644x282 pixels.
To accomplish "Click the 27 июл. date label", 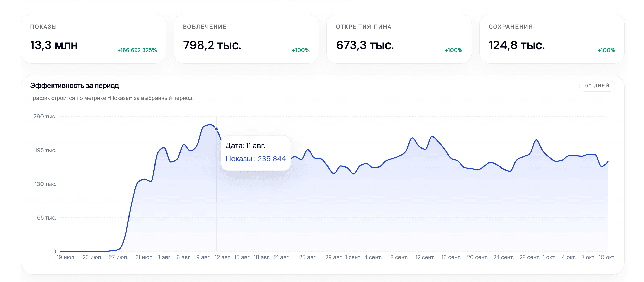I will (x=118, y=257).
